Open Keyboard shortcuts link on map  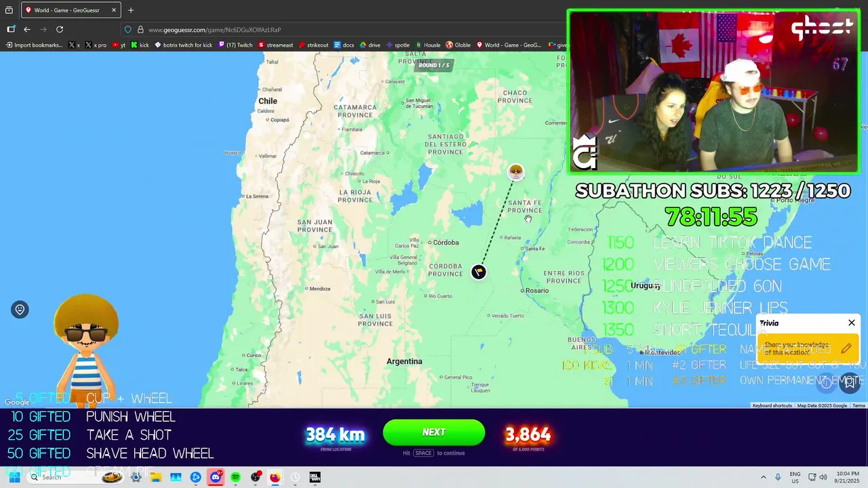772,405
